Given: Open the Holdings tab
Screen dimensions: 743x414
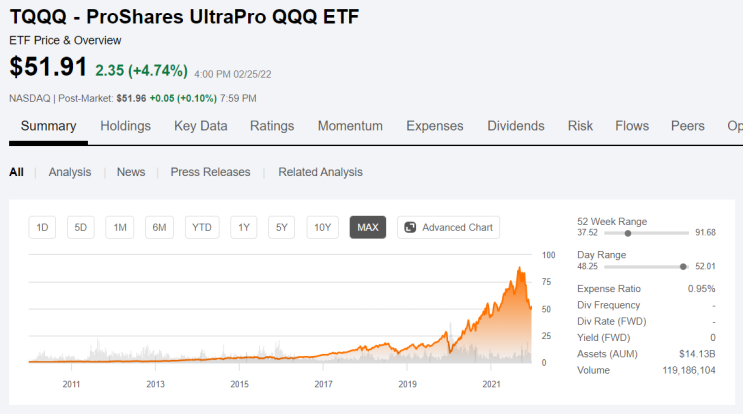Looking at the screenshot, I should pos(126,126).
